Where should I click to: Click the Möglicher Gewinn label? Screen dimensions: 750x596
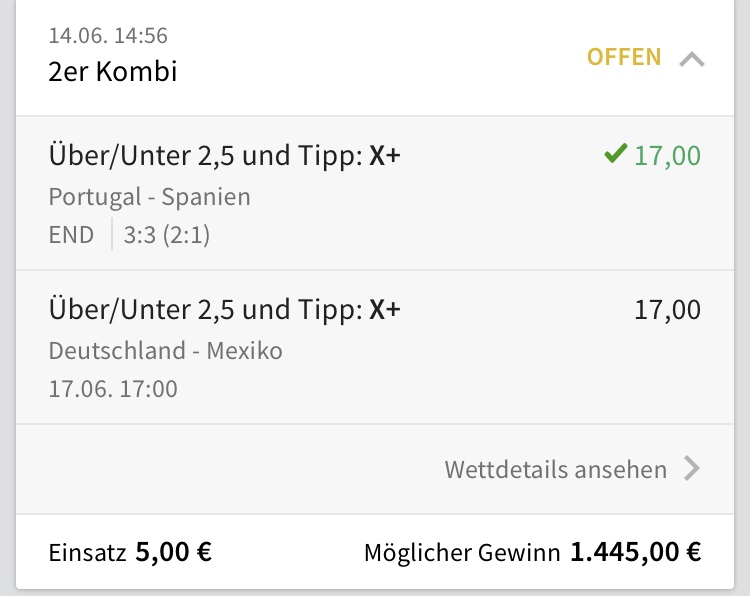click(x=462, y=552)
